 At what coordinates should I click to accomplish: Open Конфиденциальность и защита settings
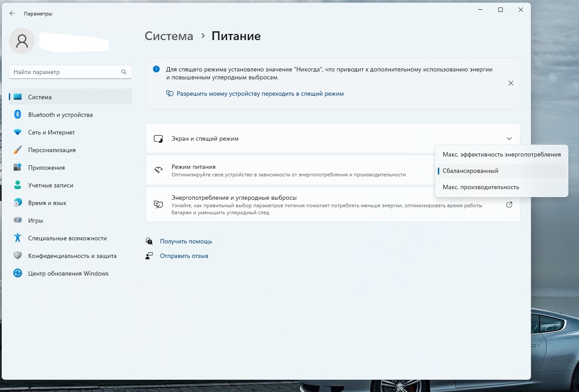[x=71, y=256]
